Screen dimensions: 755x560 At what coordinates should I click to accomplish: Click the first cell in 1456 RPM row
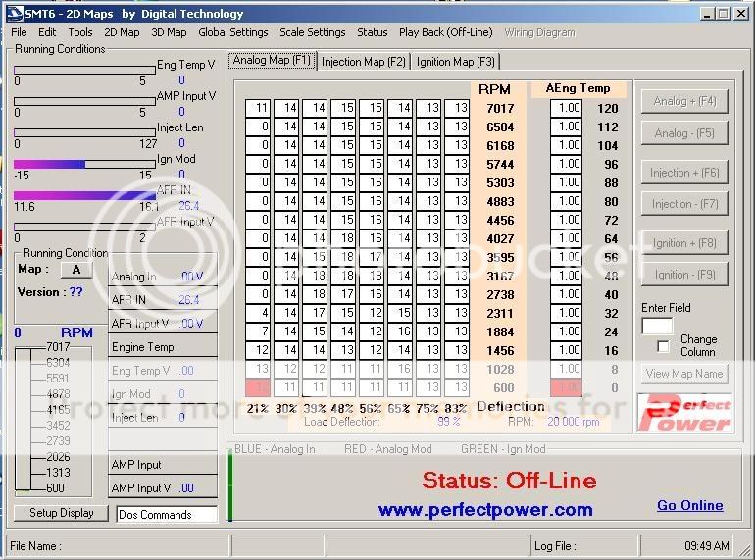pyautogui.click(x=258, y=350)
